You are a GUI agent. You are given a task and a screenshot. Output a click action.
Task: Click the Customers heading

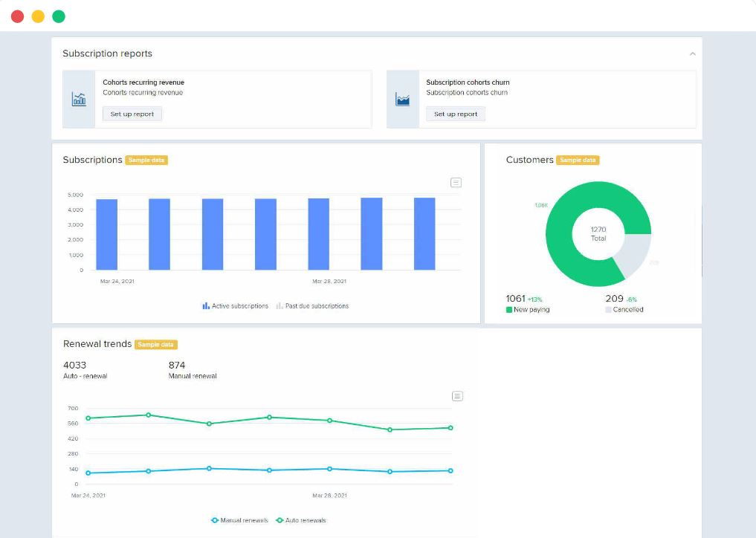(530, 160)
